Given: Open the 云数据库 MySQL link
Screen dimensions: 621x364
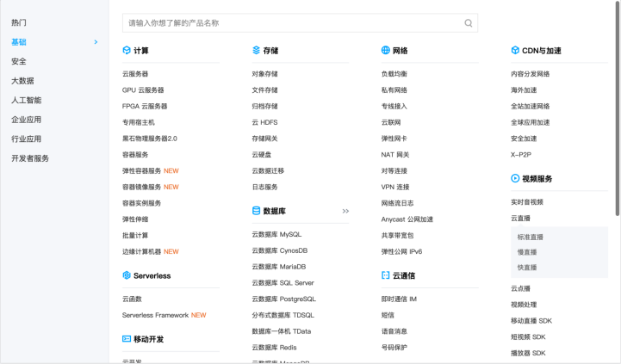Looking at the screenshot, I should click(x=276, y=234).
